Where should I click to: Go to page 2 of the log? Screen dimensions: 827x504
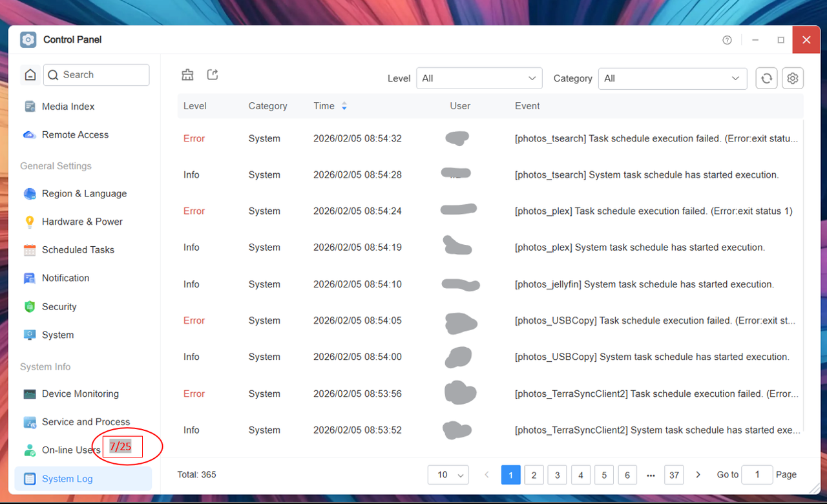(534, 475)
